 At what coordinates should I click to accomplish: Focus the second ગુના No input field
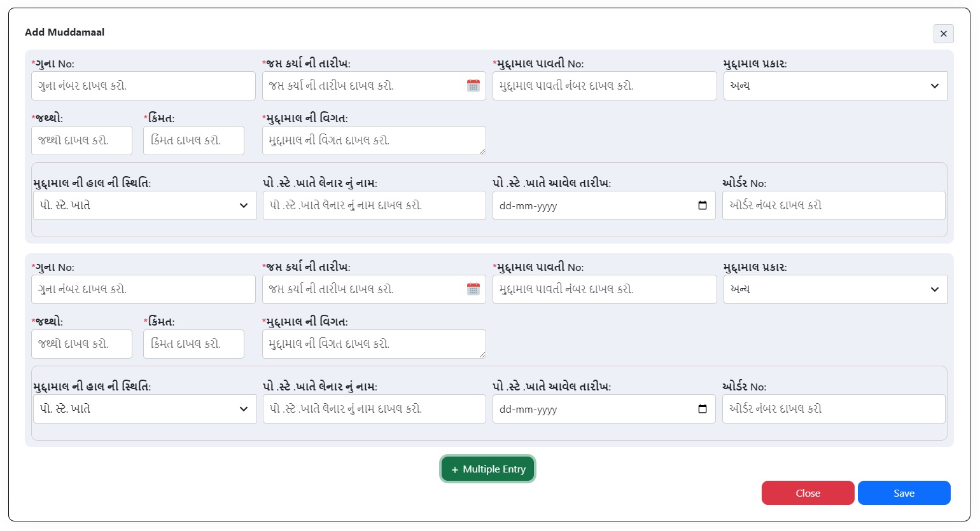[143, 289]
